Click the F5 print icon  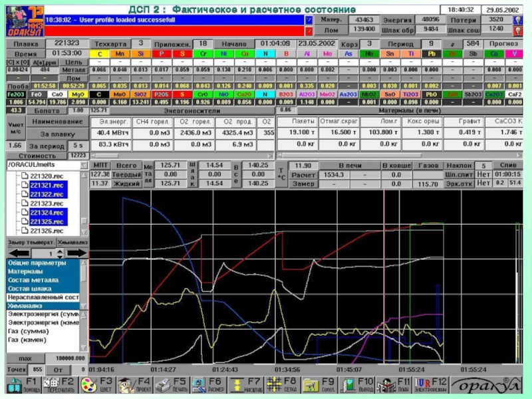tap(163, 385)
